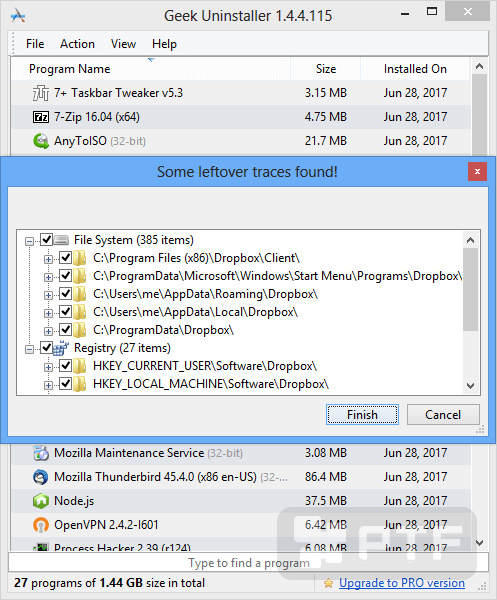This screenshot has height=600, width=497.
Task: Click the Cancel button
Action: 443,415
